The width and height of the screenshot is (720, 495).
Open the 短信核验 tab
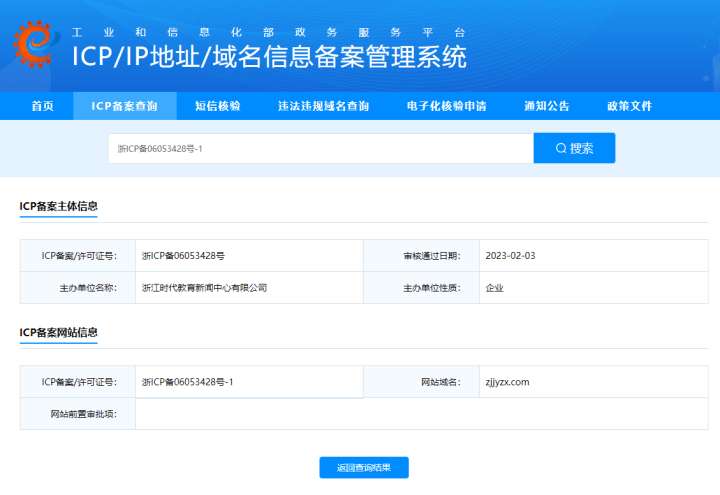click(217, 106)
